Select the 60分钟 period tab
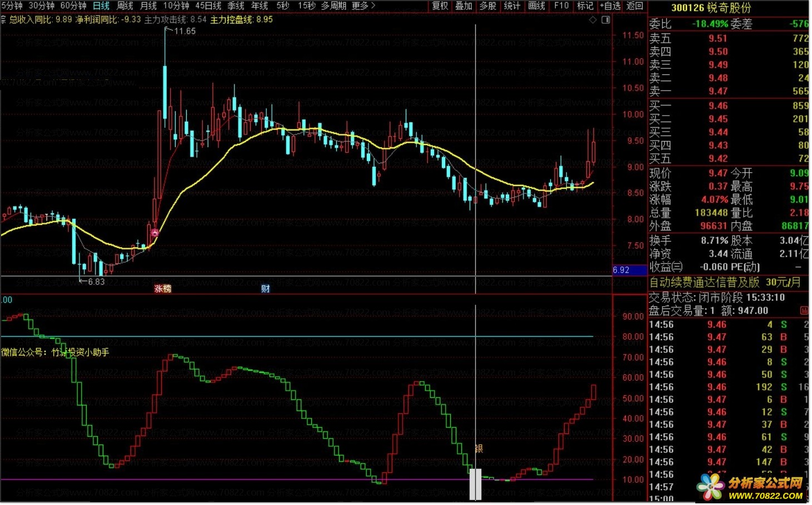Image resolution: width=812 pixels, height=505 pixels. (x=73, y=6)
